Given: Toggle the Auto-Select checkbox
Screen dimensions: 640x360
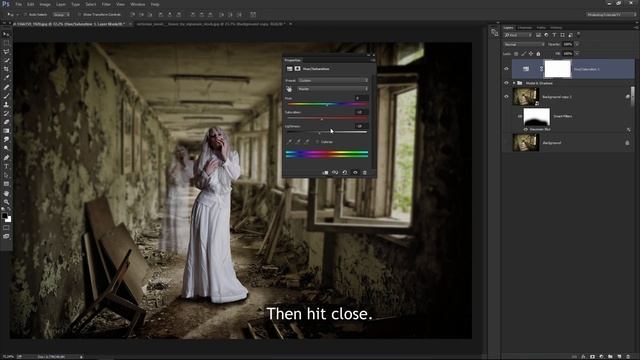Looking at the screenshot, I should [x=25, y=14].
